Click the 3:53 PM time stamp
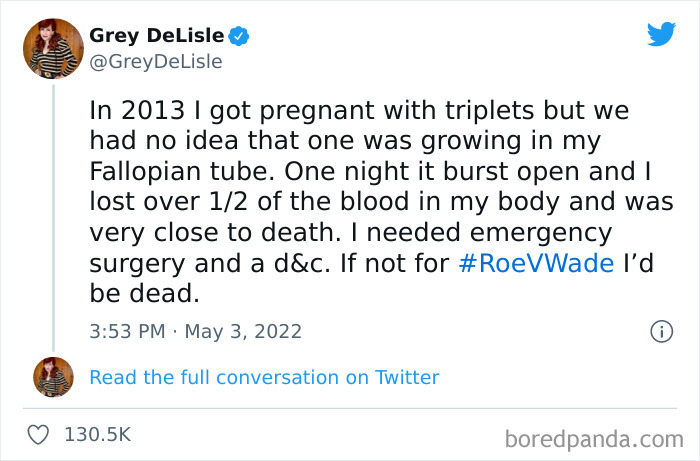The height and width of the screenshot is (461, 700). pos(126,331)
